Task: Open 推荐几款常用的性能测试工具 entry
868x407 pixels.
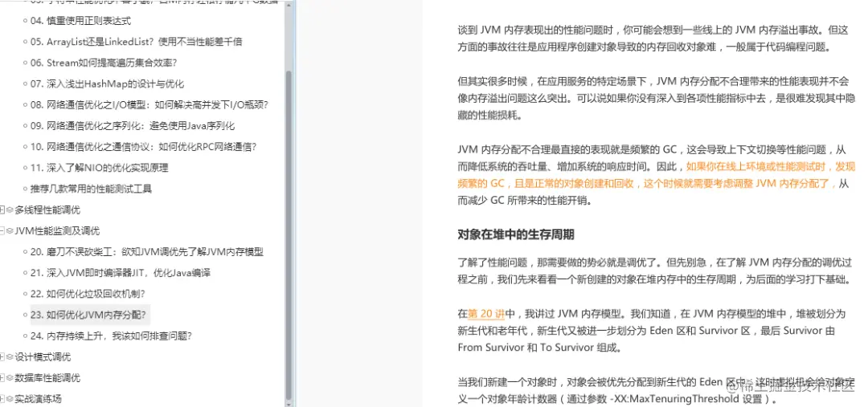Action: click(91, 189)
